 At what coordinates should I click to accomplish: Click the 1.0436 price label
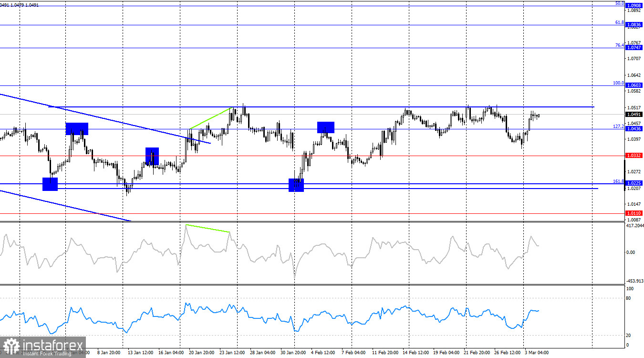(x=634, y=129)
